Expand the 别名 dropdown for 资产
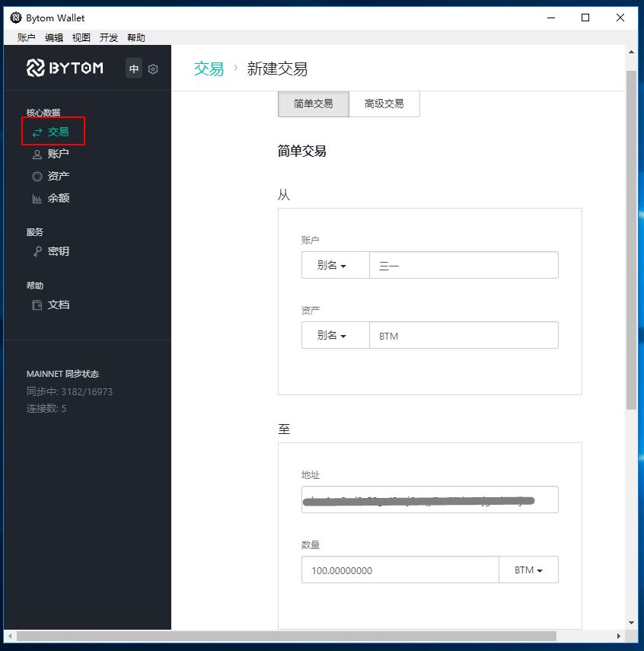Viewport: 644px width, 651px height. click(336, 335)
